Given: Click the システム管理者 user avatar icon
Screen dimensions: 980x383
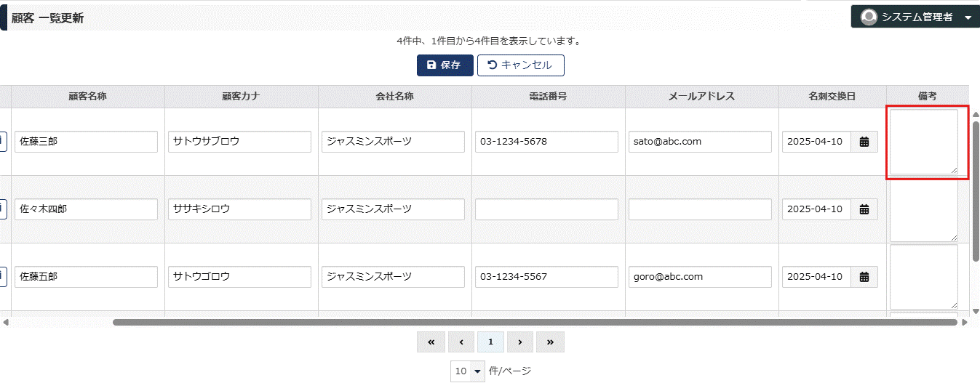Looking at the screenshot, I should 868,17.
